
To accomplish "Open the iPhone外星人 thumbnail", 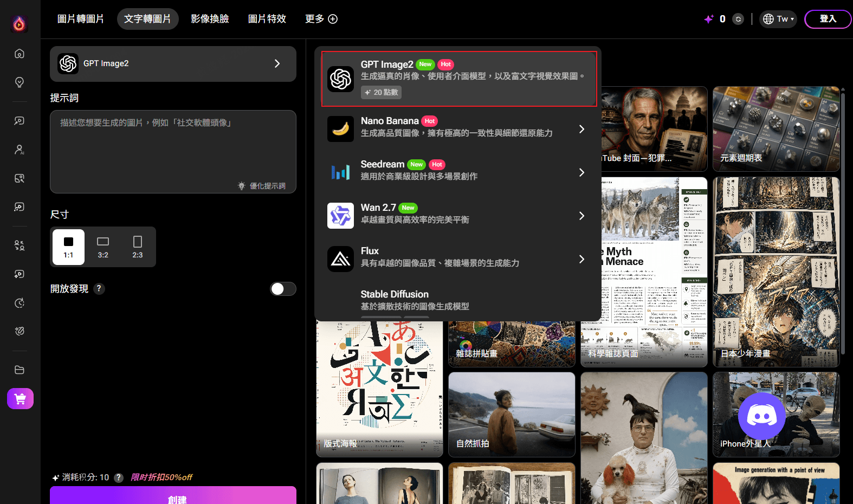I will 776,415.
